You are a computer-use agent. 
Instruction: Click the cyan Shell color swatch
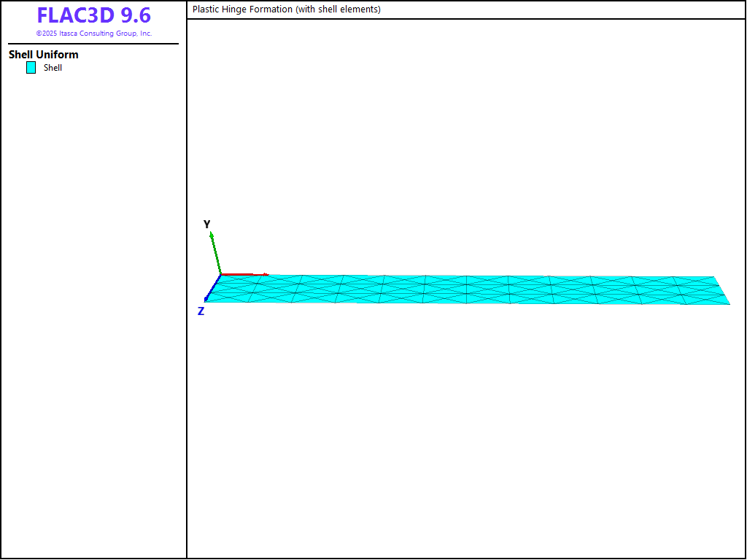31,68
